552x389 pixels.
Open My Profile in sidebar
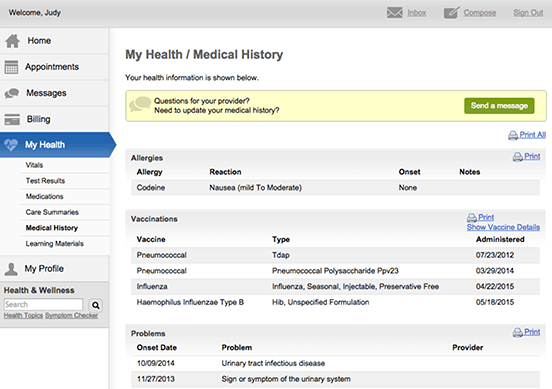click(55, 269)
